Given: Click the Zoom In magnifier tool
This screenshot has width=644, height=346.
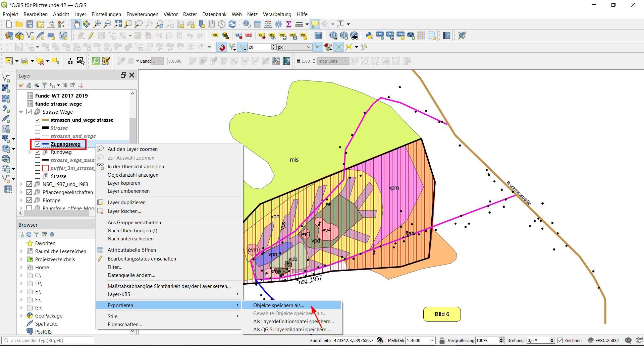Looking at the screenshot, I should [x=97, y=24].
